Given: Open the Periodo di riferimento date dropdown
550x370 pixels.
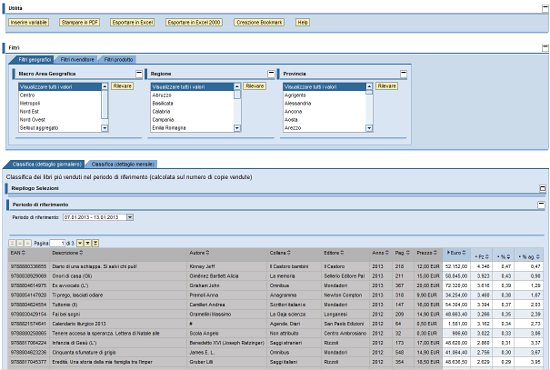Looking at the screenshot, I should (x=130, y=217).
